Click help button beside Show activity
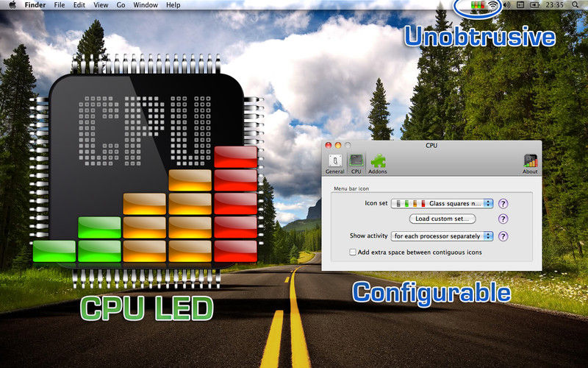The height and width of the screenshot is (368, 588). pos(503,236)
